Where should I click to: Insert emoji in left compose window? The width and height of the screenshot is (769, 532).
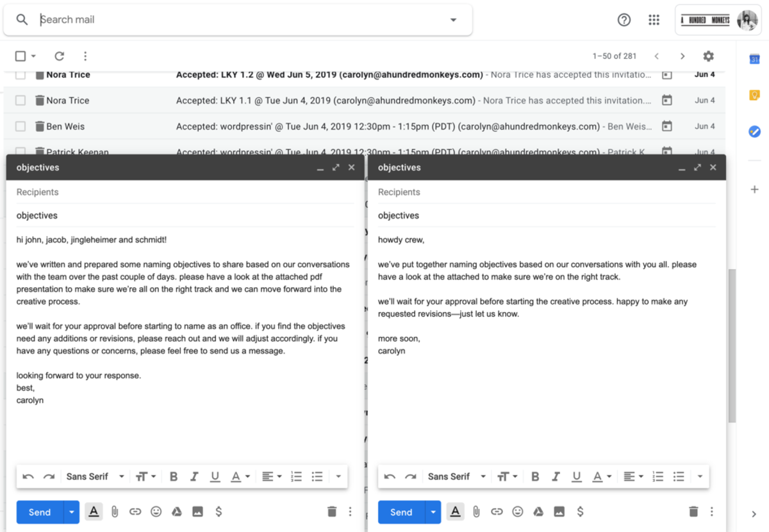156,511
